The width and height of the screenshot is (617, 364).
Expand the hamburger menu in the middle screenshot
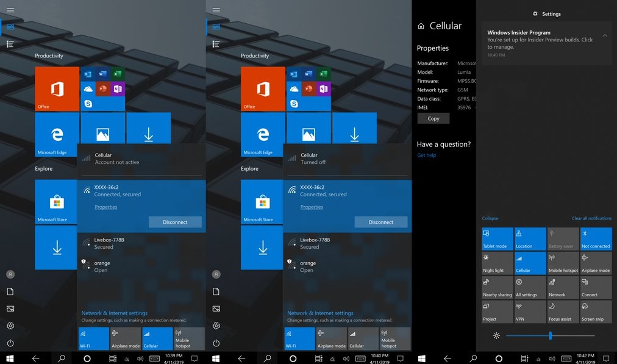(216, 10)
